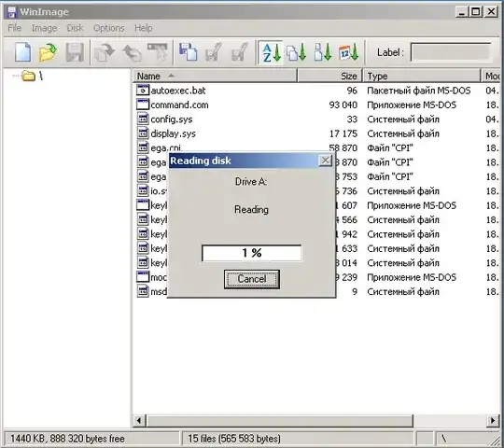Viewport: 504px width, 448px height.
Task: Open the Options menu
Action: coord(108,28)
